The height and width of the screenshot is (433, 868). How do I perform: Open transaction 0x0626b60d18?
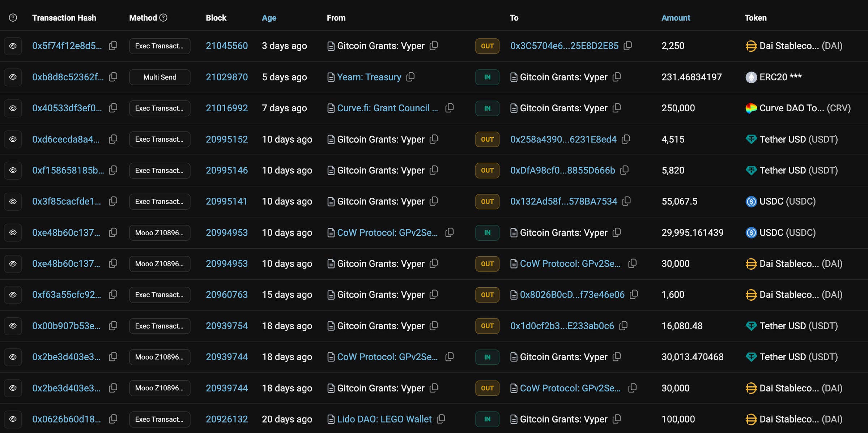[x=66, y=419]
